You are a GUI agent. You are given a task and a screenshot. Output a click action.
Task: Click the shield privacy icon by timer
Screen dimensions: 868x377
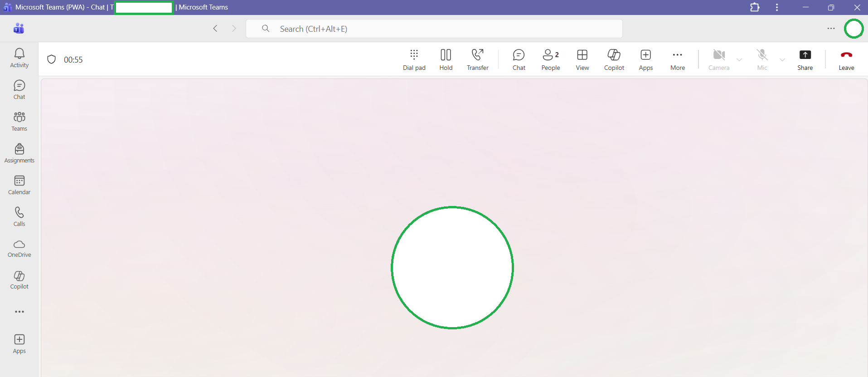(x=52, y=59)
